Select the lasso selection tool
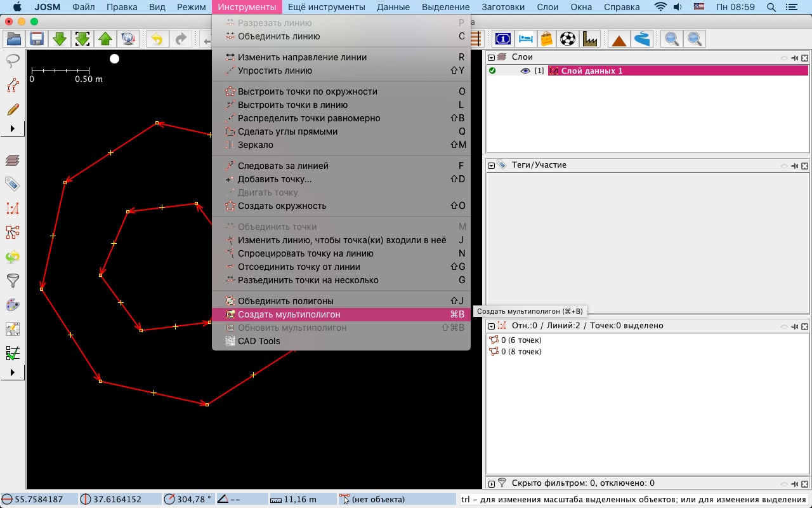The image size is (812, 508). (13, 61)
